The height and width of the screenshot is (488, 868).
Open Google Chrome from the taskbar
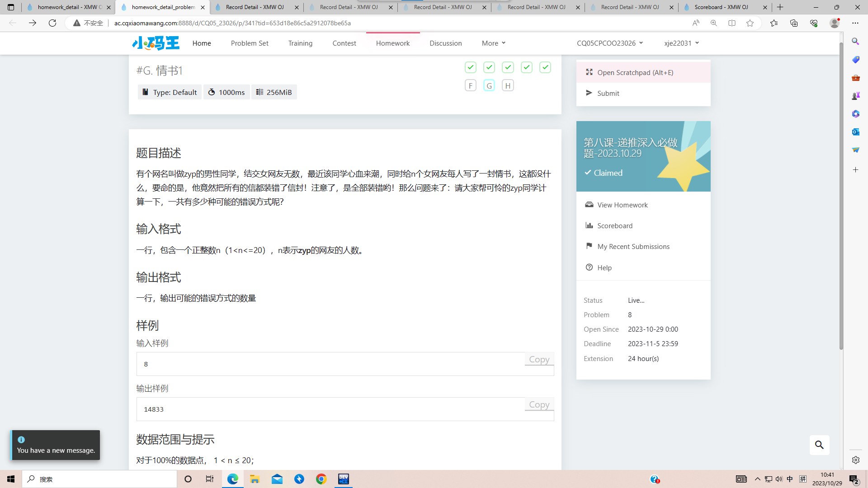point(321,479)
